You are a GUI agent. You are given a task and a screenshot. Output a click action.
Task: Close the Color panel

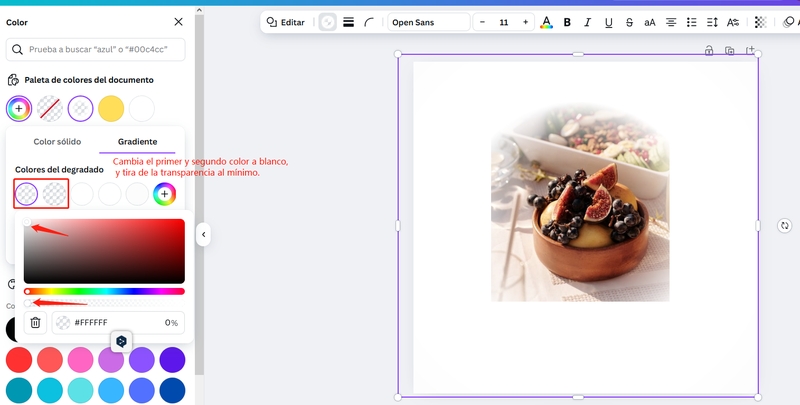click(178, 22)
